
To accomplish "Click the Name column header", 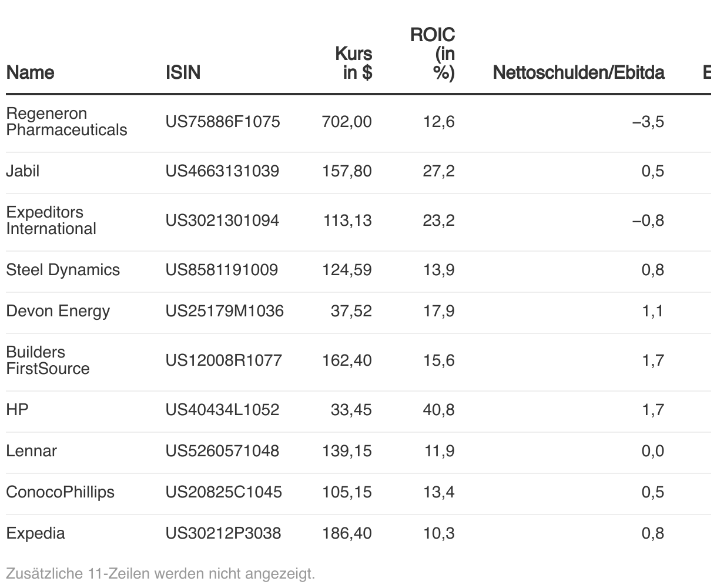I will [30, 72].
